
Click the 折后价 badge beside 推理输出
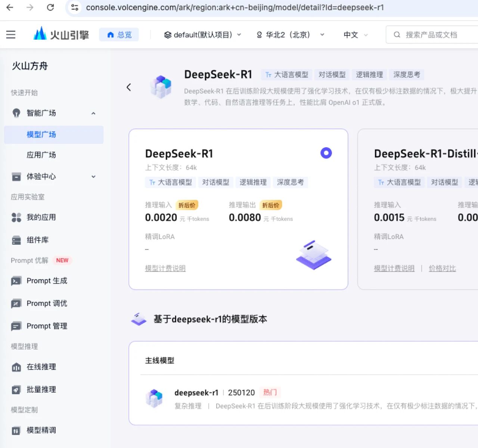271,205
